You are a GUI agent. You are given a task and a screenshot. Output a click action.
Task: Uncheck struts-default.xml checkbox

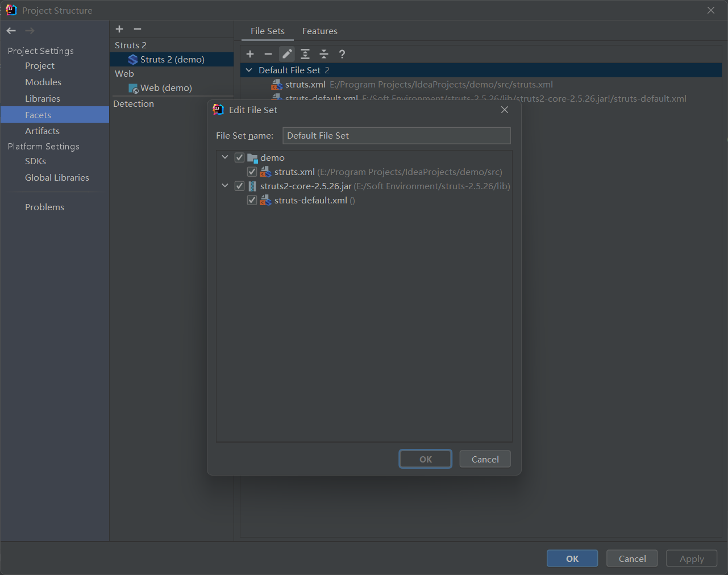pos(252,200)
